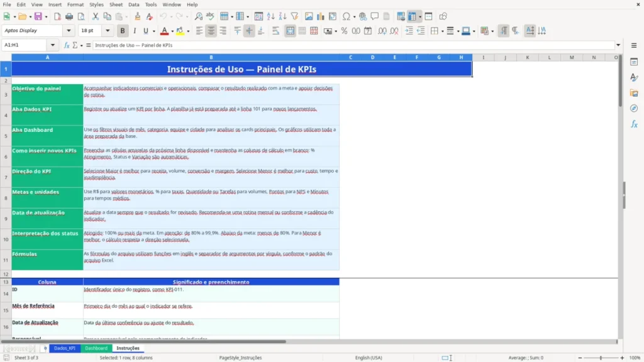Switch to the Dados_KPI sheet tab

coord(65,348)
